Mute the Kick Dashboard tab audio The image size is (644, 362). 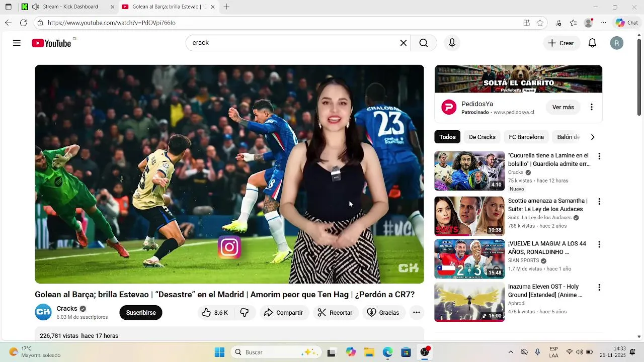35,7
